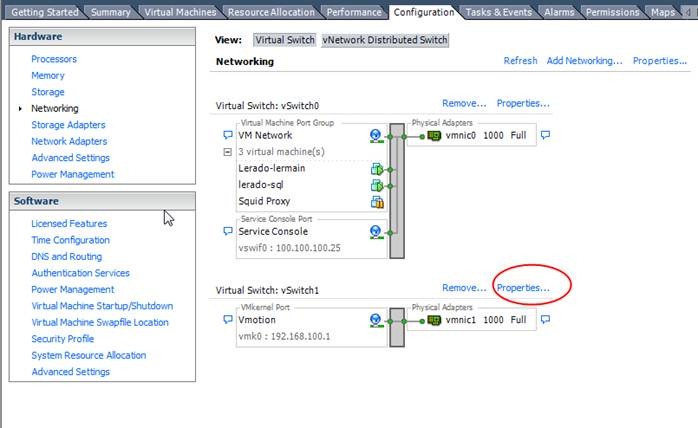
Task: Open the Virtual Machines tab
Action: click(180, 12)
